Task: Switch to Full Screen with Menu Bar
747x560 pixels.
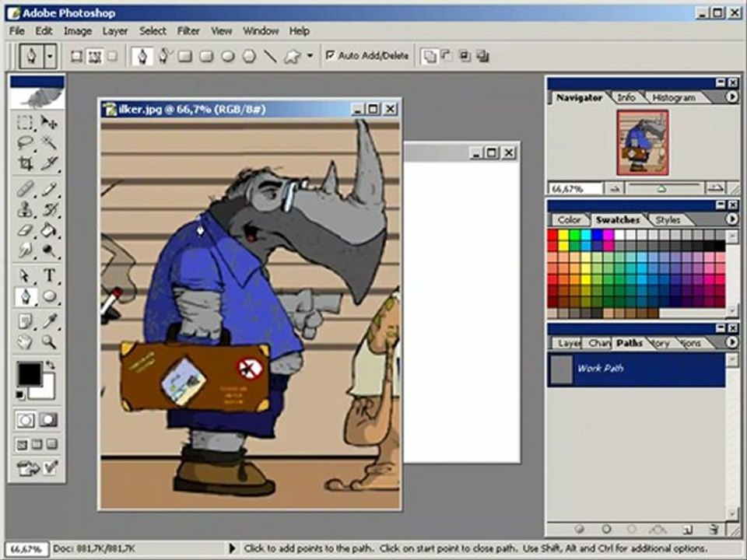Action: [37, 445]
